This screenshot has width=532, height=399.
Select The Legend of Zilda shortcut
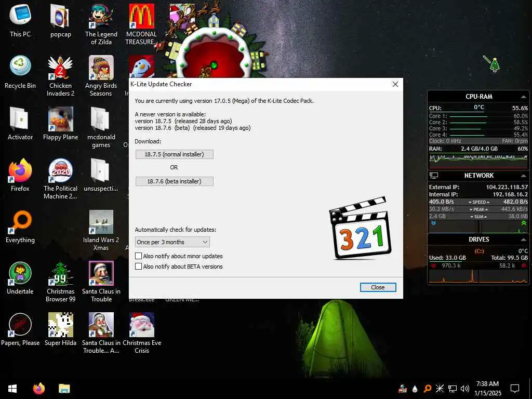tap(101, 24)
